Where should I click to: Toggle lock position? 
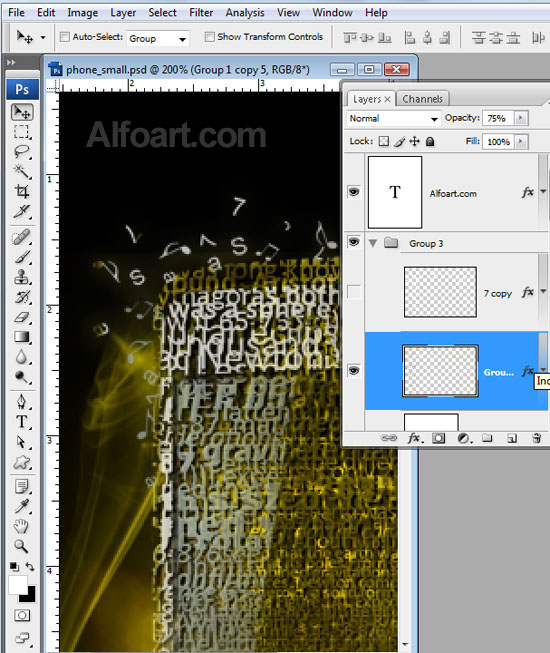point(414,141)
